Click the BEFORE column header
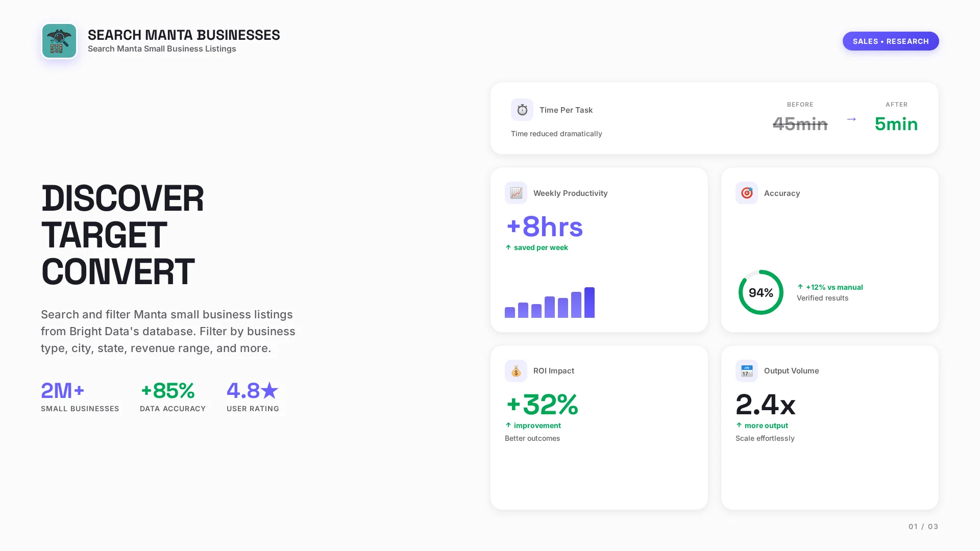The width and height of the screenshot is (980, 551). pos(800,105)
